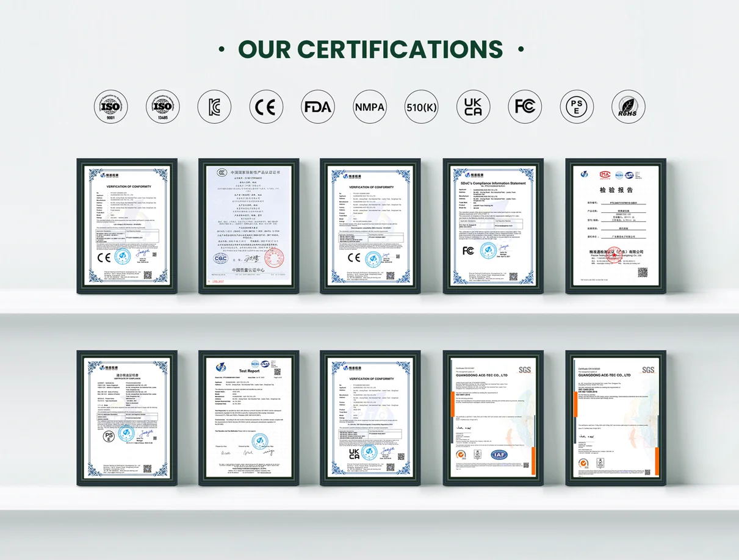
Task: Open the framed SGS ISO 13485 certificate
Action: tap(615, 418)
